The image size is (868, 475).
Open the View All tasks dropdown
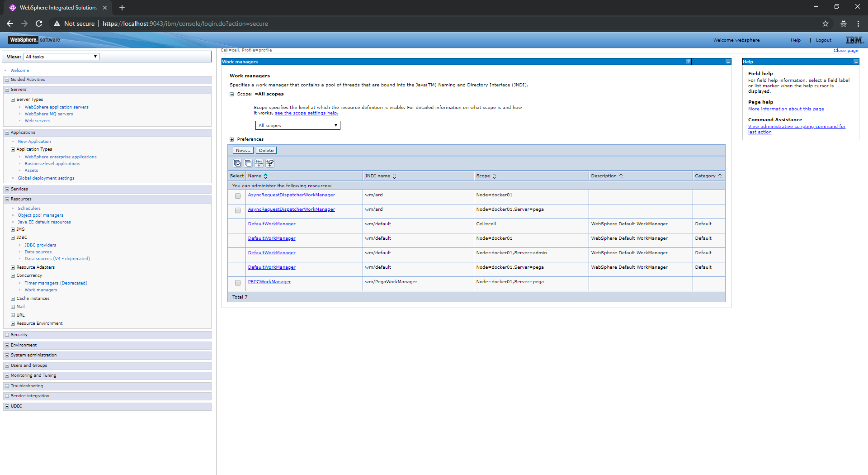pos(61,57)
